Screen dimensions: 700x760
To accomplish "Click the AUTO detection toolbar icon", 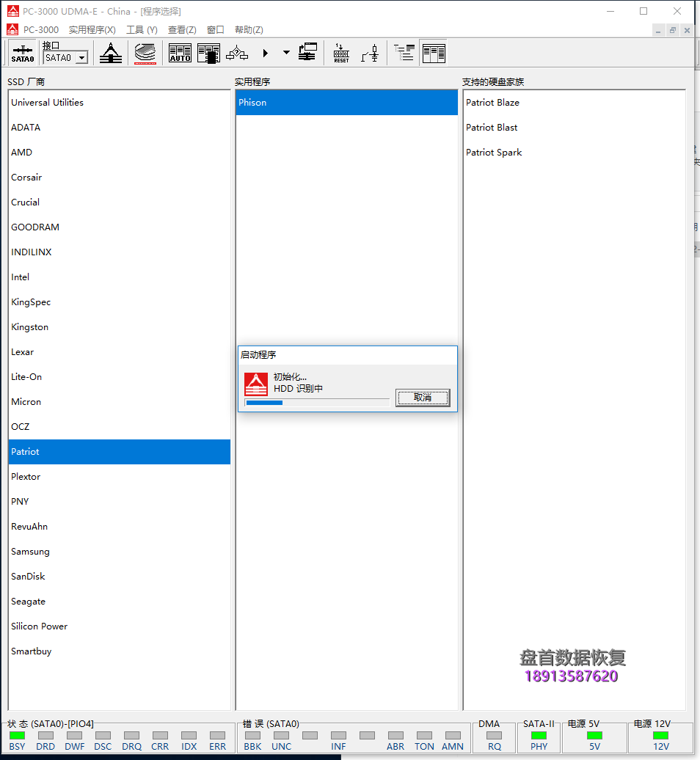I will (x=180, y=53).
